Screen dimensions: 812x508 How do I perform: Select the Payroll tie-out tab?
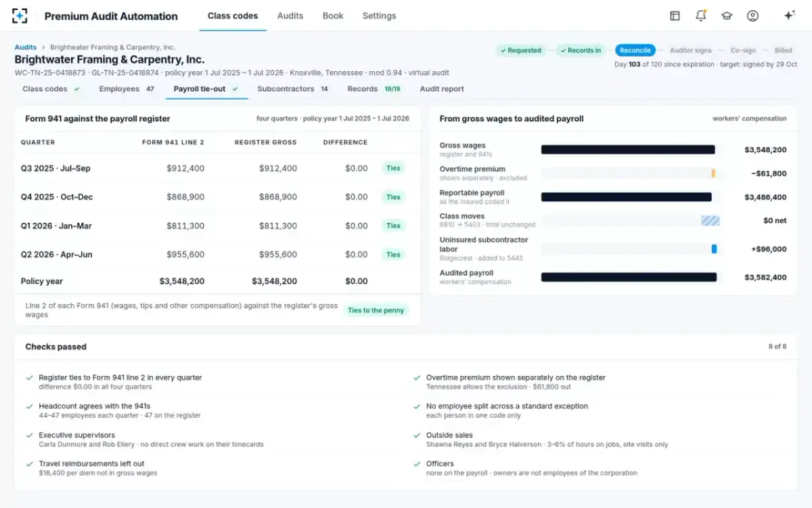[x=206, y=89]
